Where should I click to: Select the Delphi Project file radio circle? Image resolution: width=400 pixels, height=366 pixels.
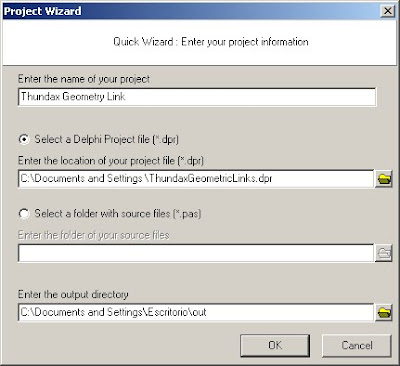pos(24,139)
